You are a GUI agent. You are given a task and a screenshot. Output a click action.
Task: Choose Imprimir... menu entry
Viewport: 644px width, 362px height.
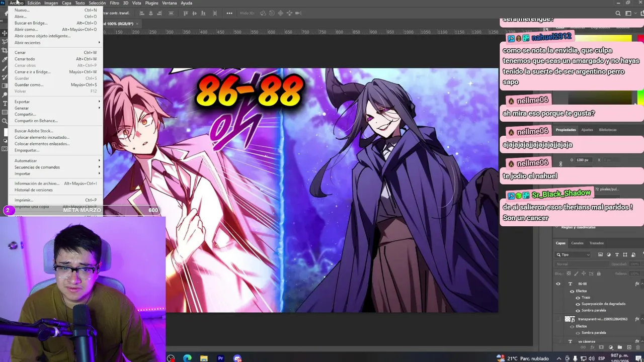(x=55, y=200)
